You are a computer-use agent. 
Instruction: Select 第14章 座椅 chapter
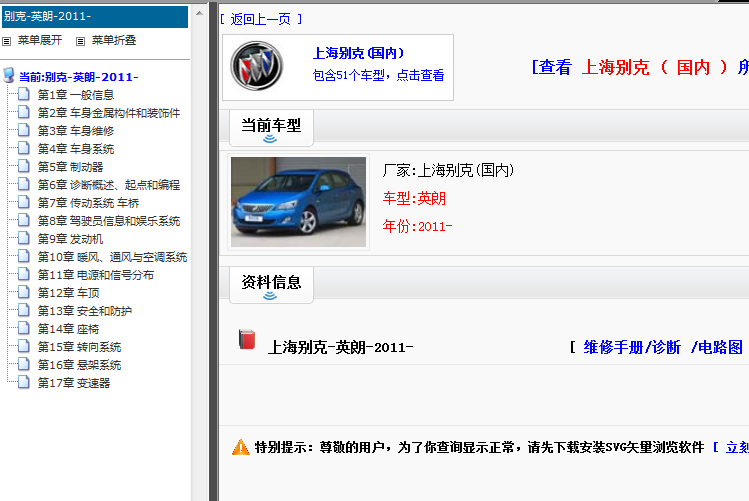click(x=69, y=329)
